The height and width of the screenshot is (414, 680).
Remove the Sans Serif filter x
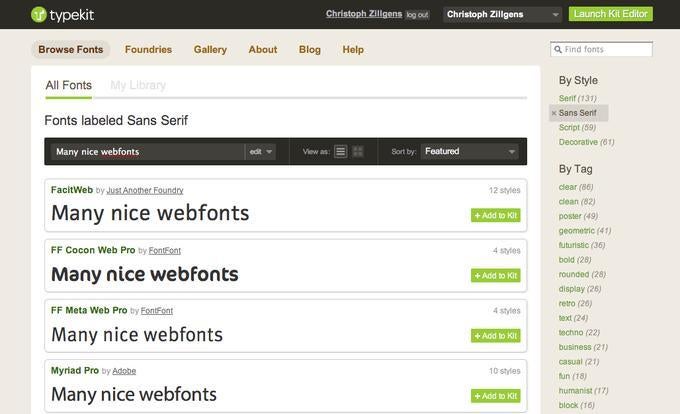pos(554,113)
